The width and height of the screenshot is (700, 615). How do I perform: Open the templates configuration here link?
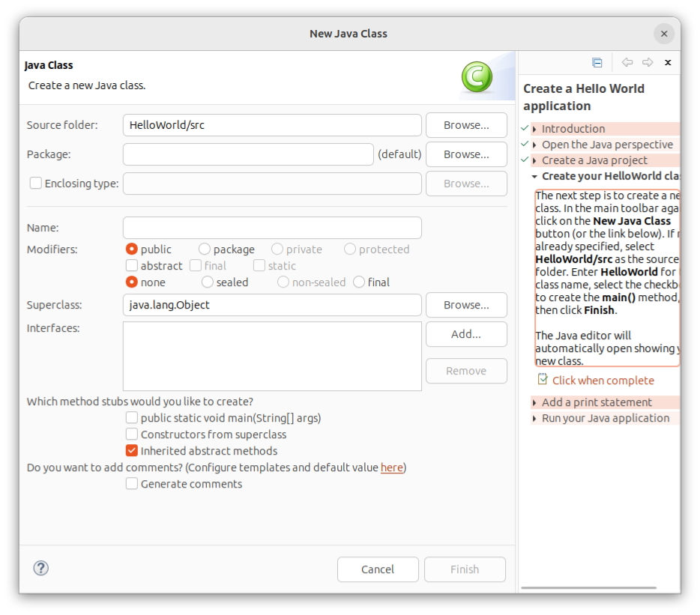click(391, 467)
